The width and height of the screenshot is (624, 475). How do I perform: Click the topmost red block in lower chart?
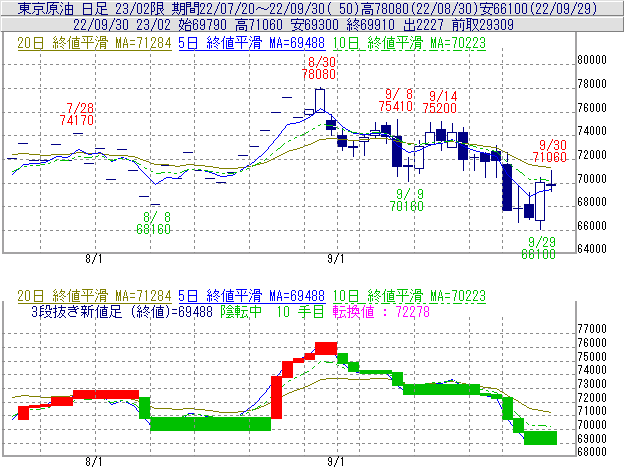click(x=326, y=348)
